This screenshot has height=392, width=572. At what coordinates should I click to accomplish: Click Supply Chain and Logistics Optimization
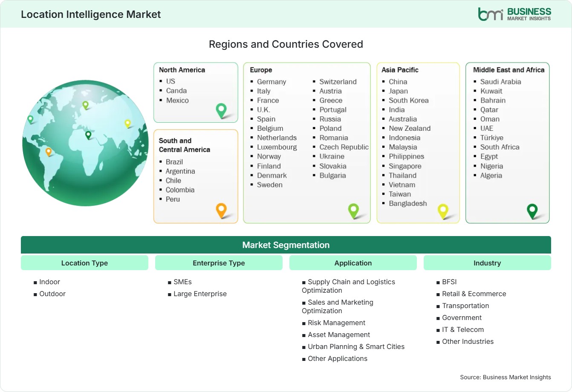click(x=349, y=286)
